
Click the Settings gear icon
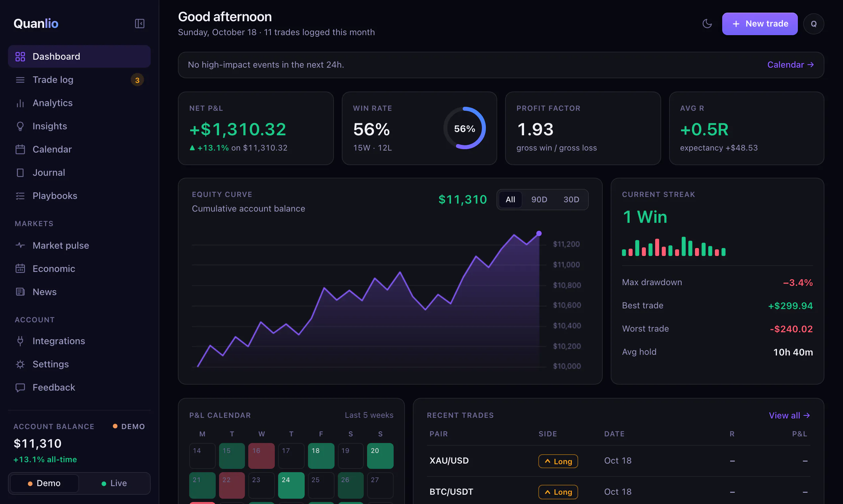coord(20,364)
